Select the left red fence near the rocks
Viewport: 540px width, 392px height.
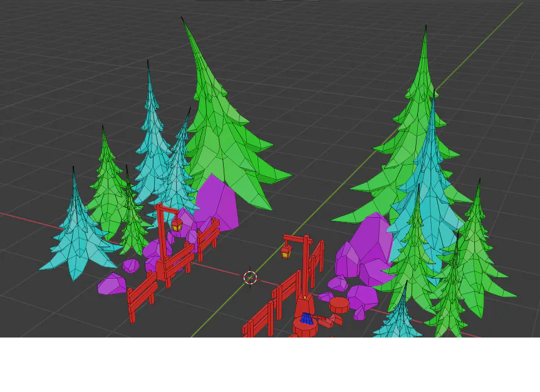click(x=141, y=294)
